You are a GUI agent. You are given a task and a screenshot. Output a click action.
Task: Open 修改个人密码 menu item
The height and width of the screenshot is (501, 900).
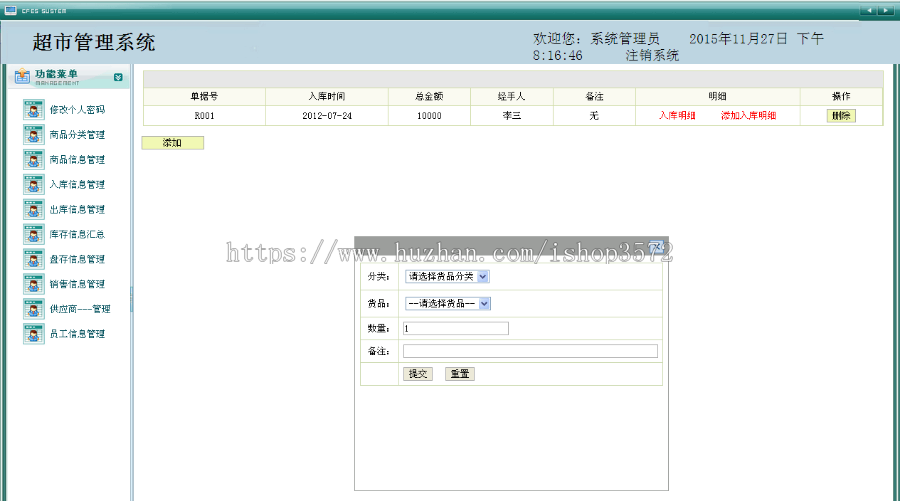[77, 110]
